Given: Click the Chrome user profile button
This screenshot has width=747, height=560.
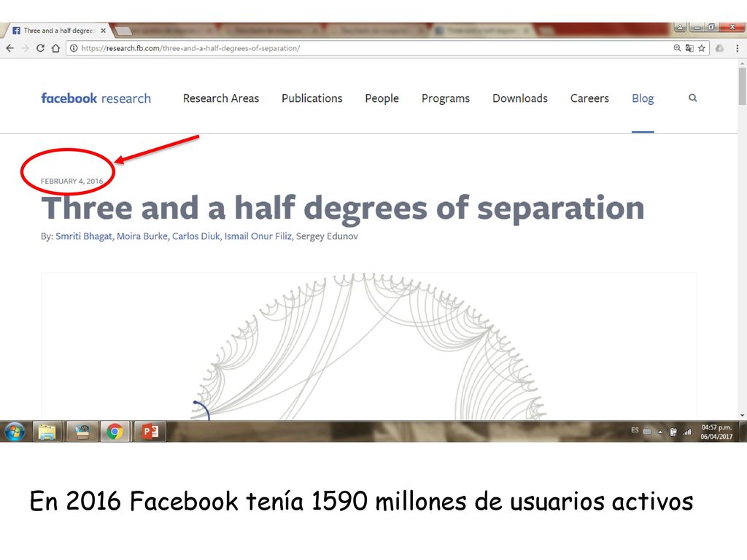Looking at the screenshot, I should [681, 27].
